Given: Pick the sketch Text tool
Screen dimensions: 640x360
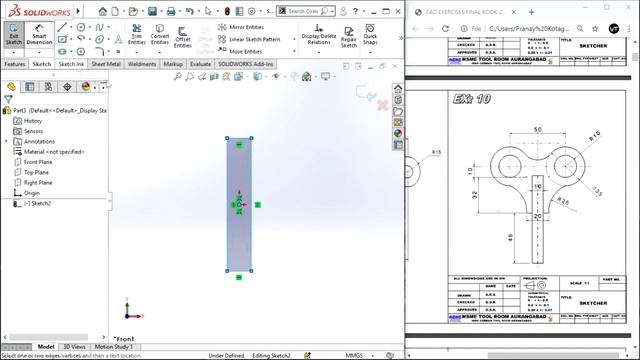Looking at the screenshot, I should 118,39.
